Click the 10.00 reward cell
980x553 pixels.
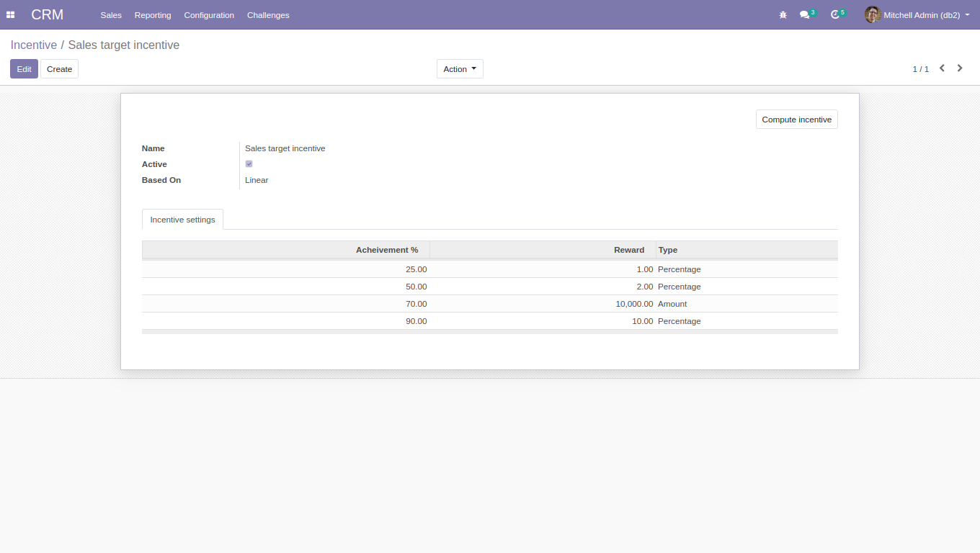(x=543, y=321)
